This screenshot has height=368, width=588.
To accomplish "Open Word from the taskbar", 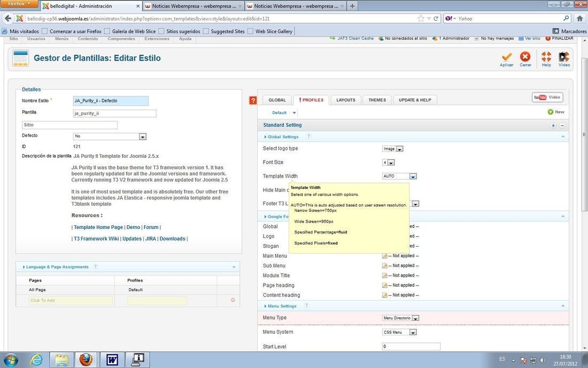I will (112, 360).
